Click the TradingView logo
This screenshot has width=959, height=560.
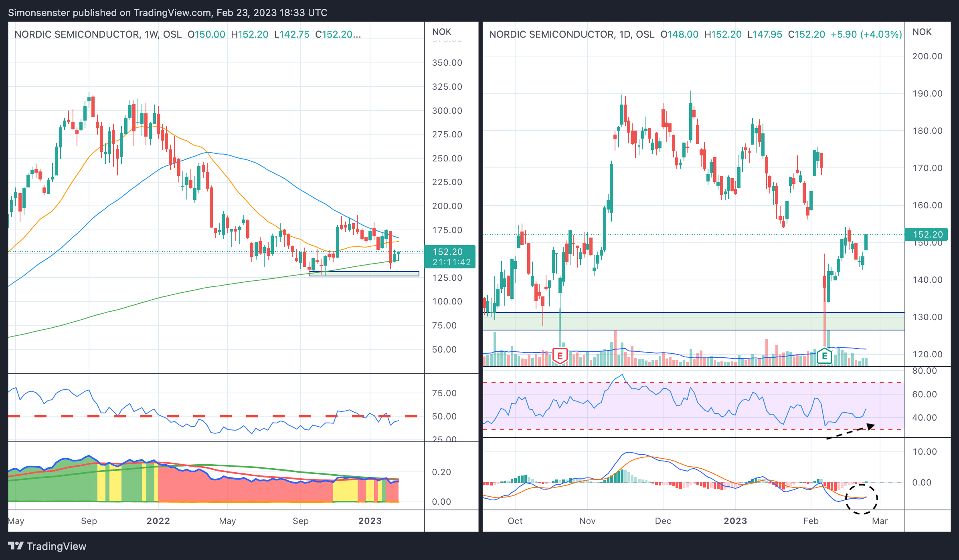(x=47, y=546)
